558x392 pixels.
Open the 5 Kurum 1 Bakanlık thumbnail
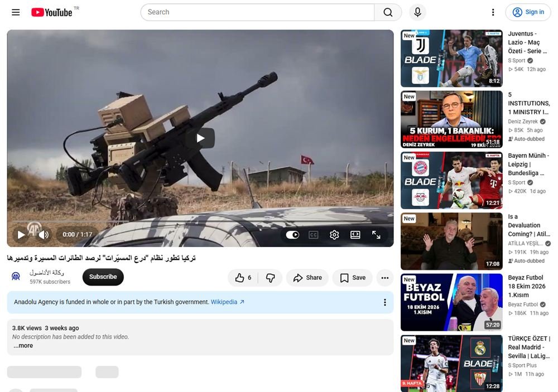click(x=451, y=119)
